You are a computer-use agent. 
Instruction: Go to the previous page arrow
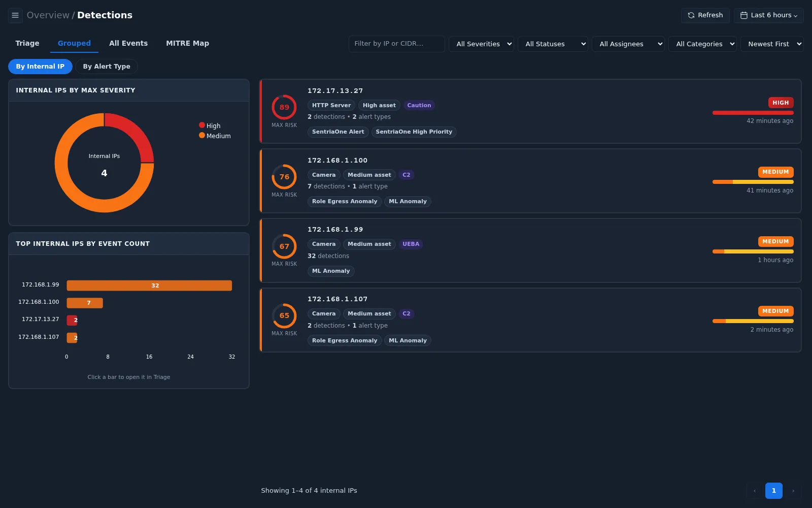[x=755, y=491]
